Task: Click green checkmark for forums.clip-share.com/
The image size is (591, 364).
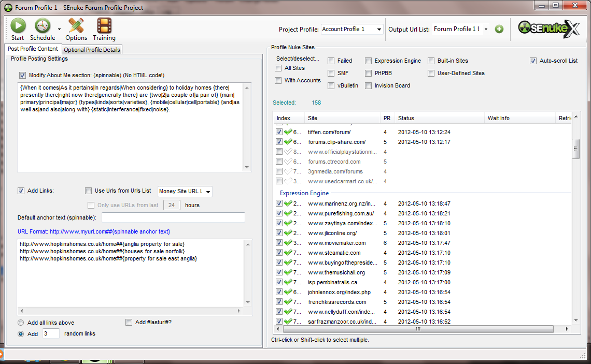Action: [288, 142]
